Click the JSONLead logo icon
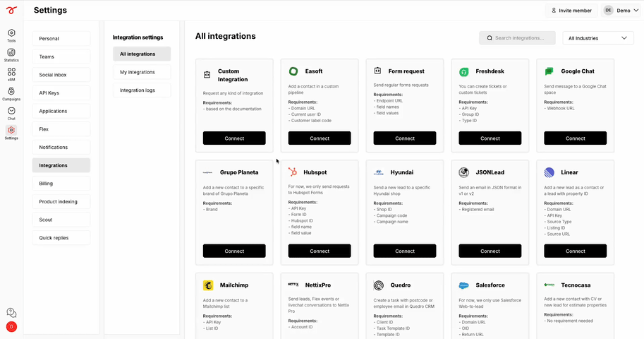 (463, 172)
